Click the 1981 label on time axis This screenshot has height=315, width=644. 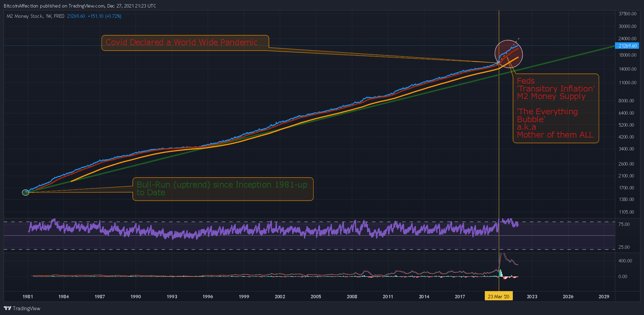[x=28, y=296]
